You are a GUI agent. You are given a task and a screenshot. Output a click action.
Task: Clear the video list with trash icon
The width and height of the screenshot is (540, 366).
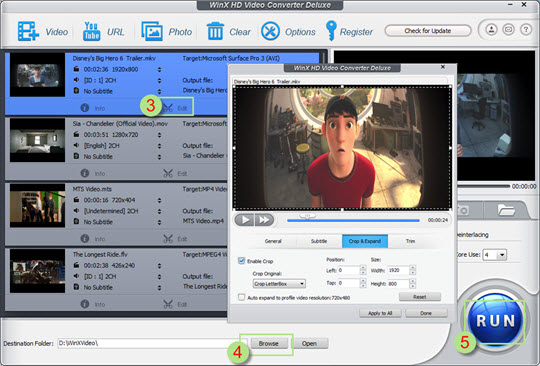tap(215, 31)
